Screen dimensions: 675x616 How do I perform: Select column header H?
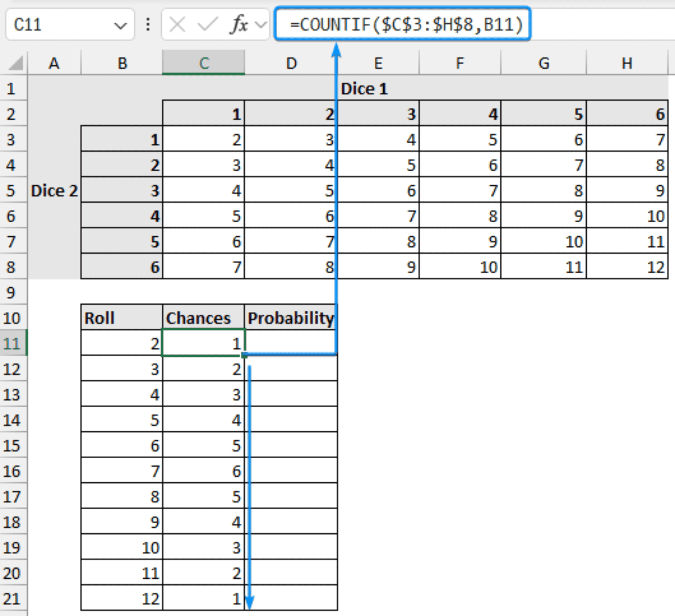click(626, 63)
